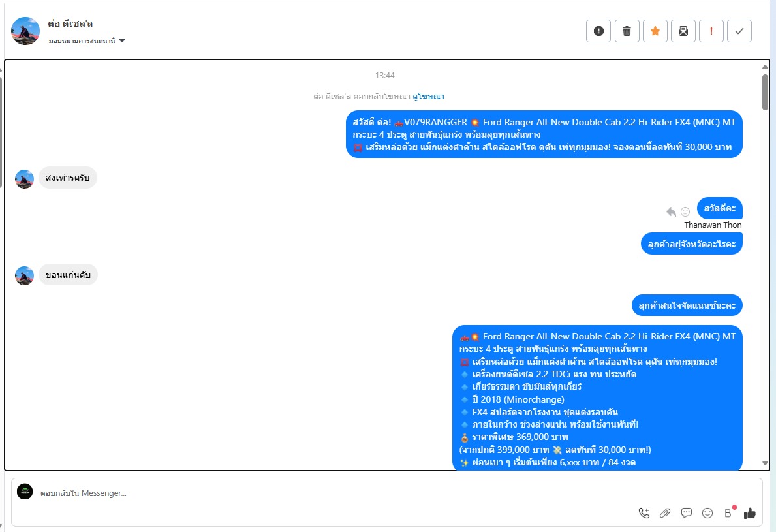This screenshot has height=532, width=776.
Task: Click avatar beside the ขอนแก่นคับ message
Action: [24, 275]
